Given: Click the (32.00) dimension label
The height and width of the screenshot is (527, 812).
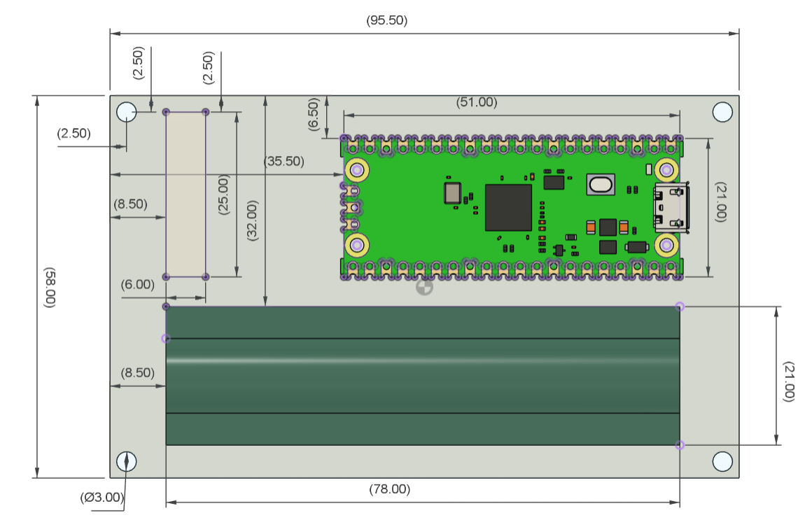Looking at the screenshot, I should pyautogui.click(x=252, y=220).
